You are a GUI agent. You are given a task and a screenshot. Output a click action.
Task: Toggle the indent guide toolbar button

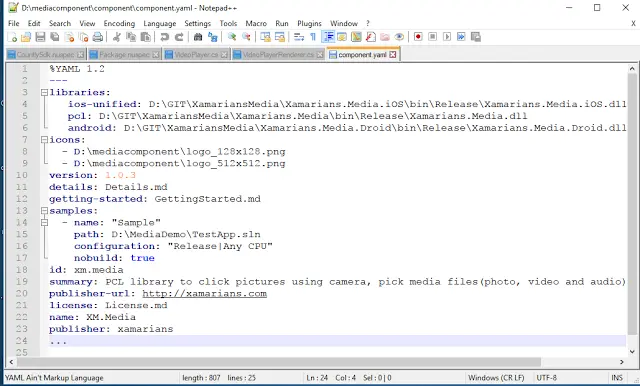point(328,37)
